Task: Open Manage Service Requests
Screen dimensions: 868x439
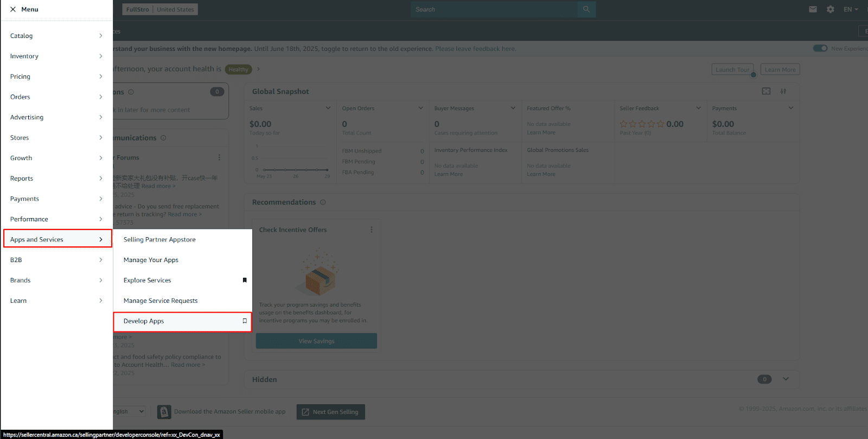Action: pyautogui.click(x=182, y=301)
